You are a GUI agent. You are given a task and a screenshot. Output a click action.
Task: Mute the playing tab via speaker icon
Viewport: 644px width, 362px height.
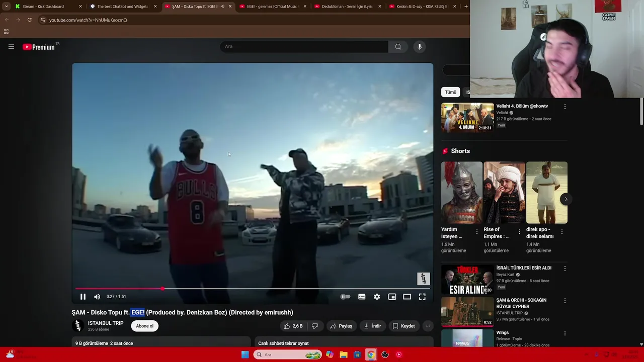point(222,7)
